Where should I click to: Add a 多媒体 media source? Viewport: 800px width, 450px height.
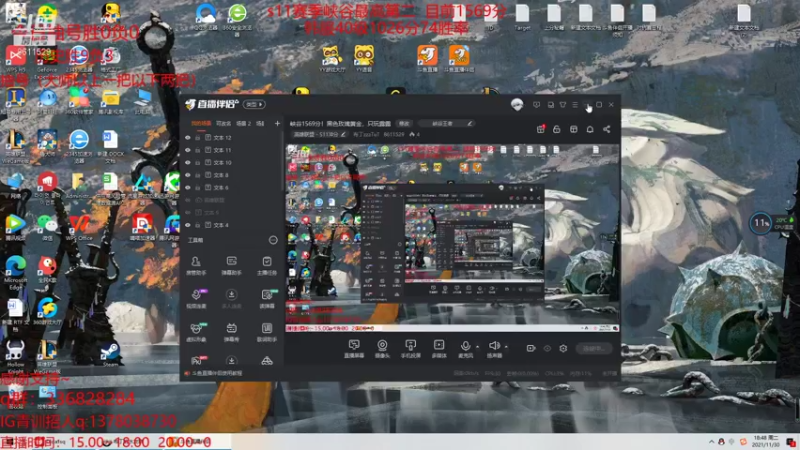pyautogui.click(x=439, y=348)
